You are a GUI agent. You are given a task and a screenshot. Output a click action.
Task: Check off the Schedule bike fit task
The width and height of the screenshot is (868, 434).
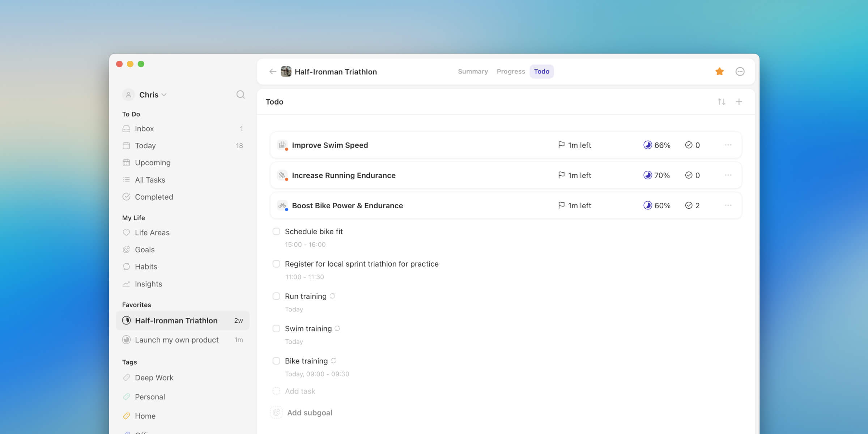[276, 231]
